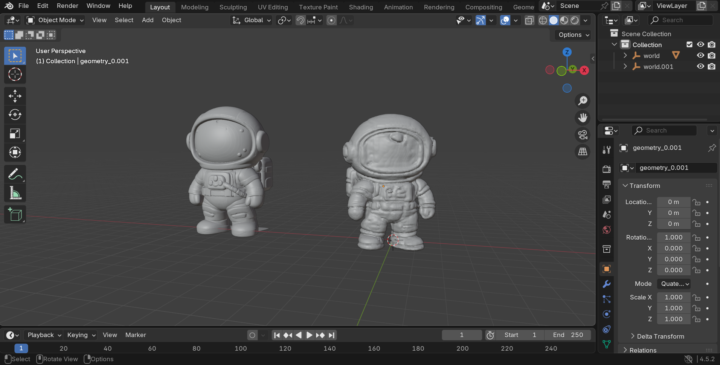The height and width of the screenshot is (365, 720).
Task: Expand the world tree item
Action: click(625, 56)
